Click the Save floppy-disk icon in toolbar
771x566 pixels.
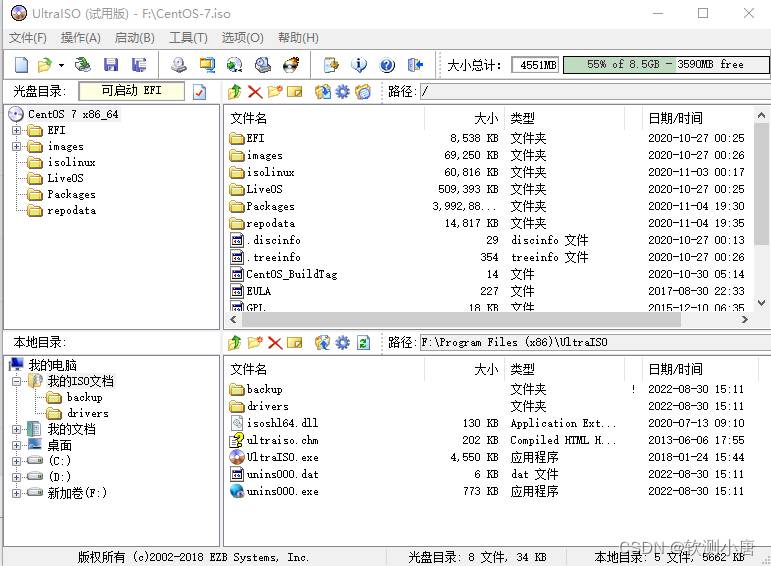tap(111, 65)
